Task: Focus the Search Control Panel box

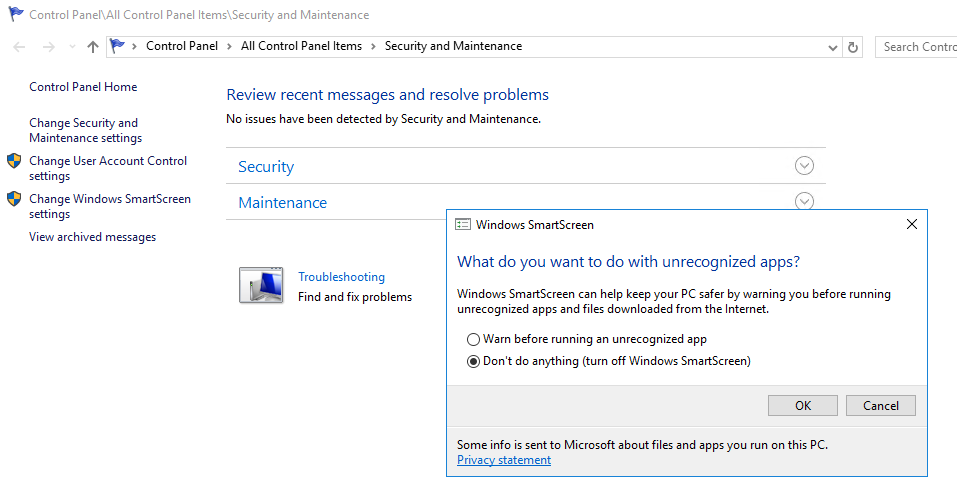Action: 915,47
